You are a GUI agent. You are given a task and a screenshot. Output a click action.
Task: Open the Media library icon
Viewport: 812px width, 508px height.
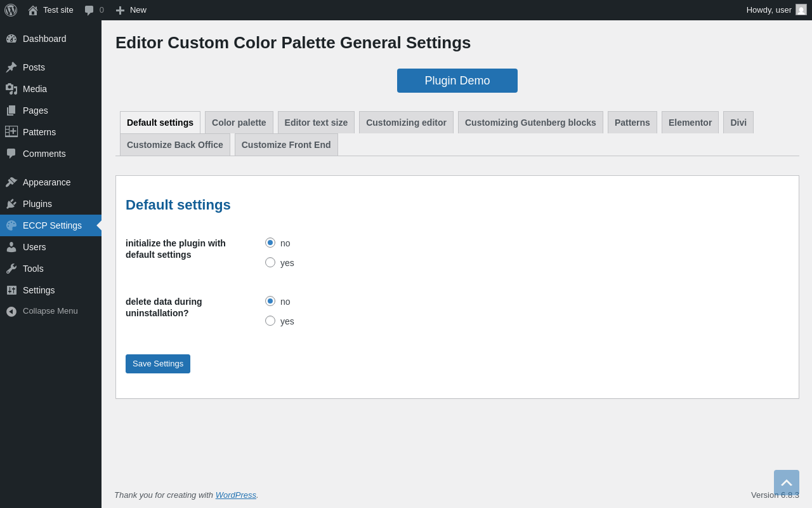tap(11, 89)
